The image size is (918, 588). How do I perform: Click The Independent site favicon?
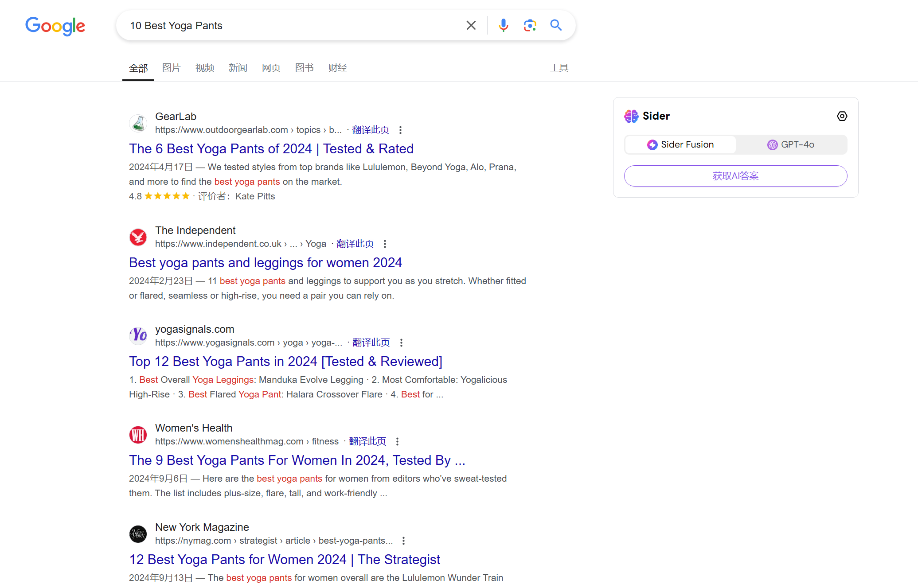tap(138, 237)
